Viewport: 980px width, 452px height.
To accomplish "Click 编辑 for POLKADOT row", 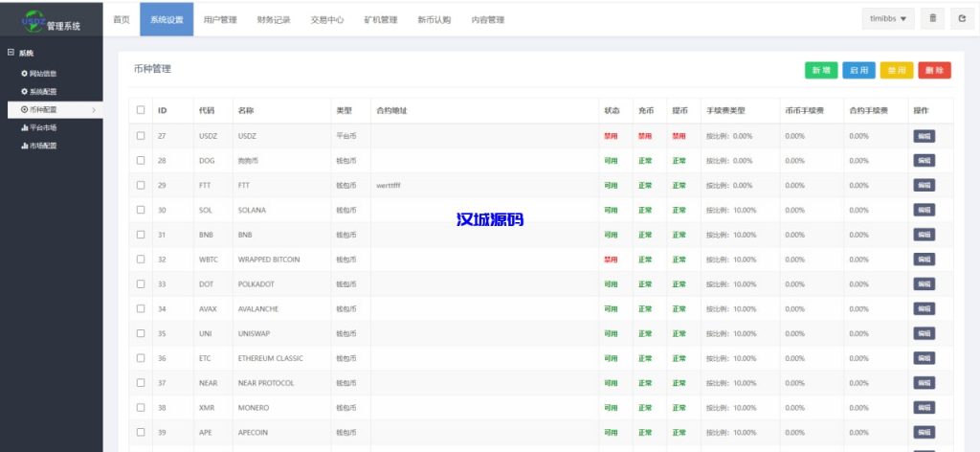I will (x=924, y=283).
